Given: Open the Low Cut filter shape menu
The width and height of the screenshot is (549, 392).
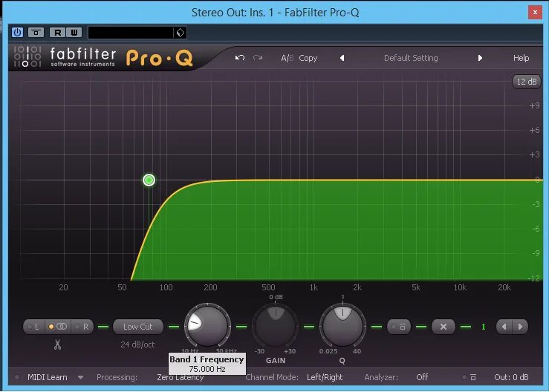Looking at the screenshot, I should (x=138, y=327).
